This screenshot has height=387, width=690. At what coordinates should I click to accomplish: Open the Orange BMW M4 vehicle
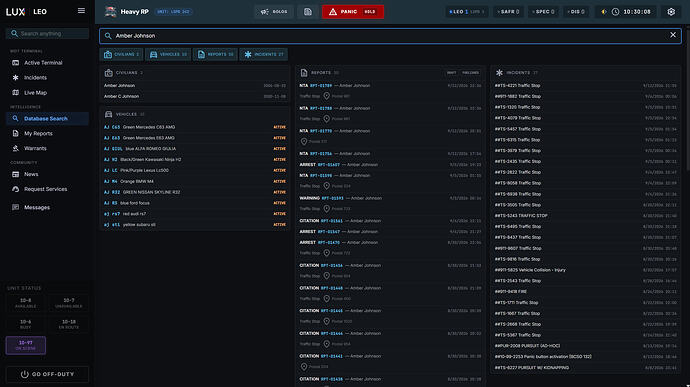195,181
